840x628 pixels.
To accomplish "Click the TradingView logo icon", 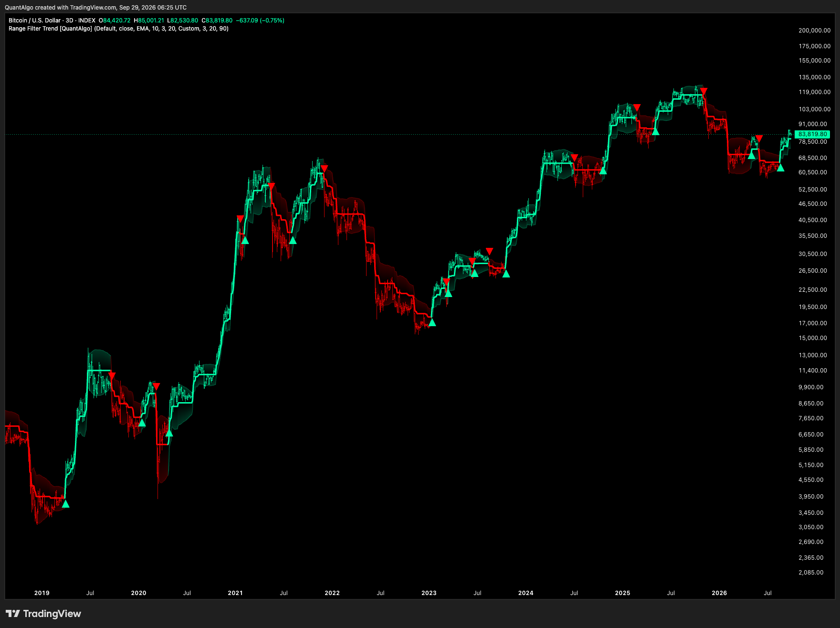I will [x=13, y=614].
